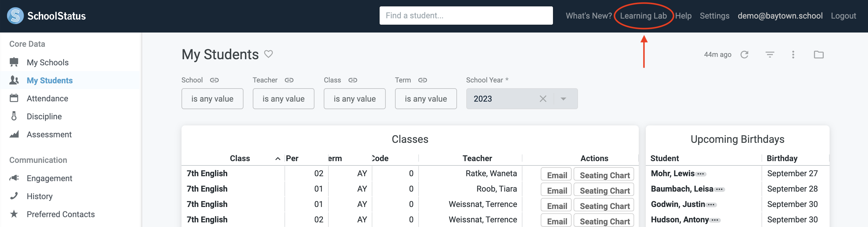Sort by the Per column header
This screenshot has height=227, width=868.
pos(292,158)
